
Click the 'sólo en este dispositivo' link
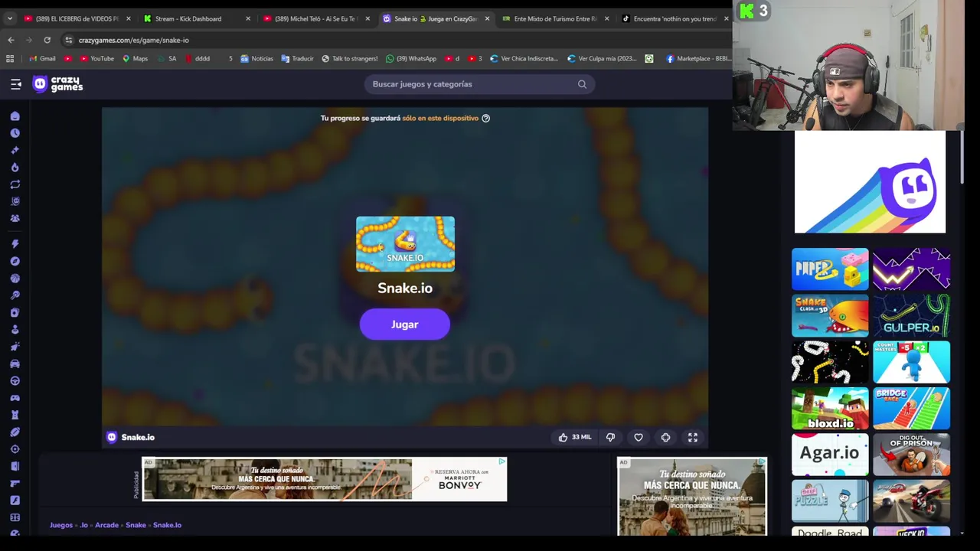(x=440, y=118)
